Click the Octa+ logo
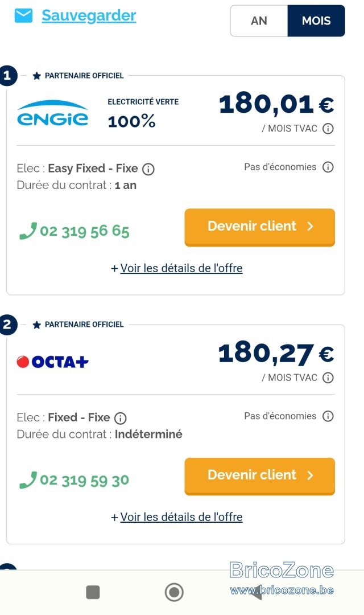 pyautogui.click(x=52, y=361)
